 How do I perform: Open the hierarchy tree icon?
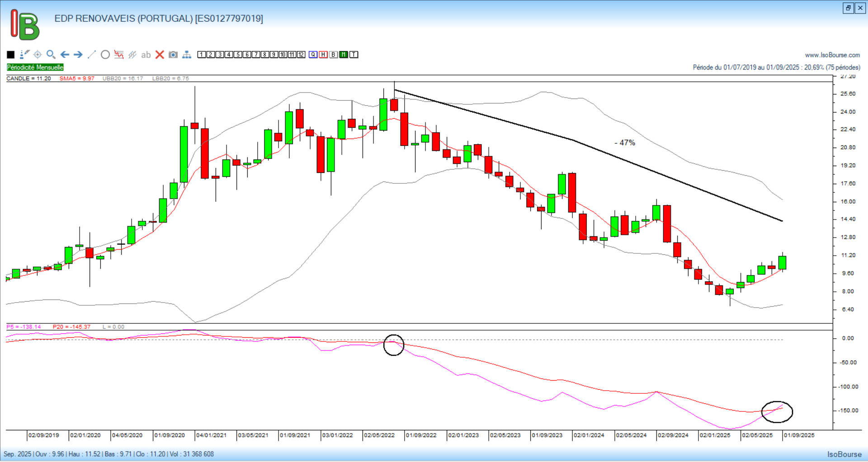click(187, 55)
